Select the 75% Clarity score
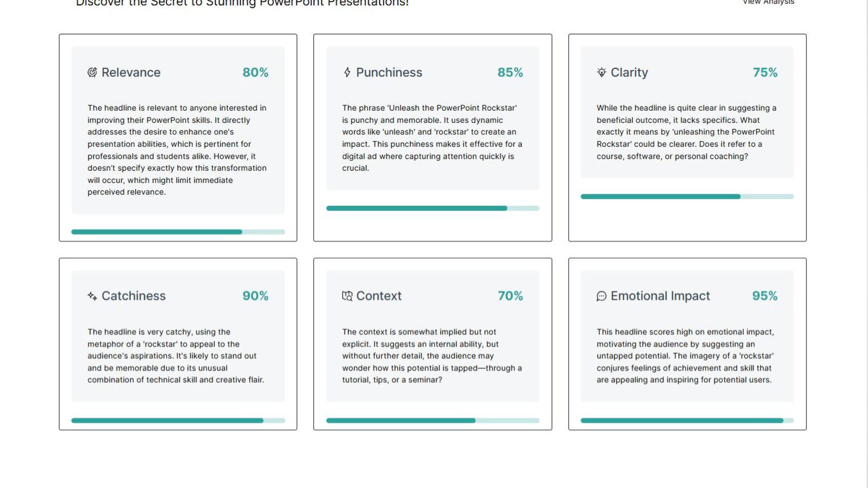The image size is (868, 488). (765, 72)
